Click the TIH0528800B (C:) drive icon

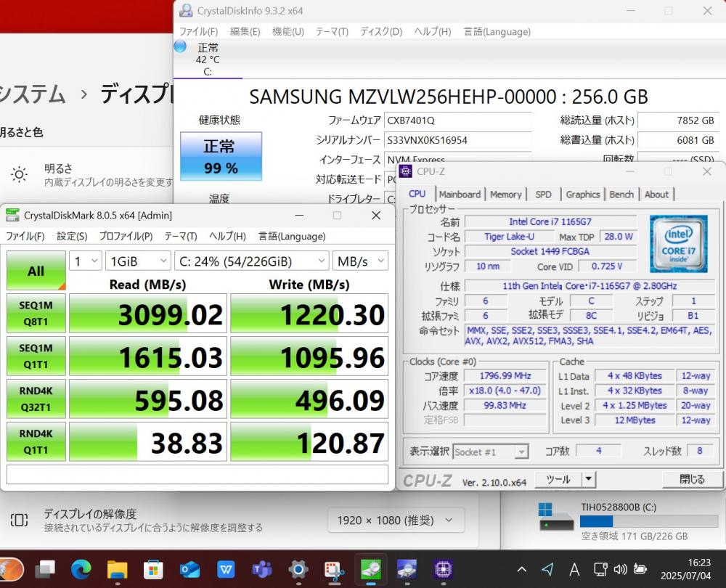(x=557, y=517)
